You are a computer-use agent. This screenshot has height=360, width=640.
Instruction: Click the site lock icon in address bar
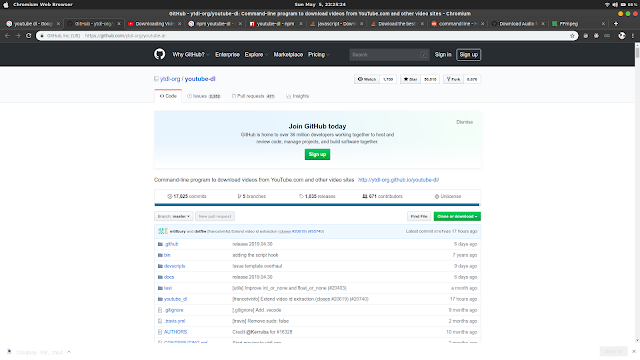pyautogui.click(x=42, y=36)
